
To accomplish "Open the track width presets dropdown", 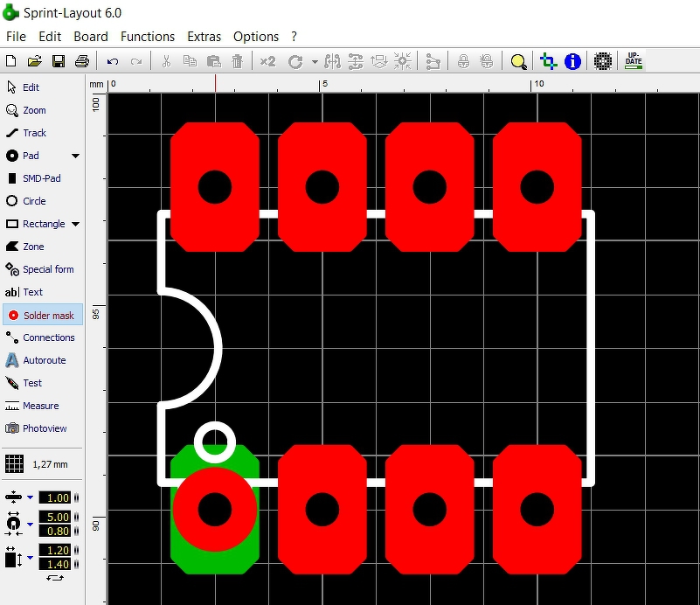I will (x=30, y=497).
